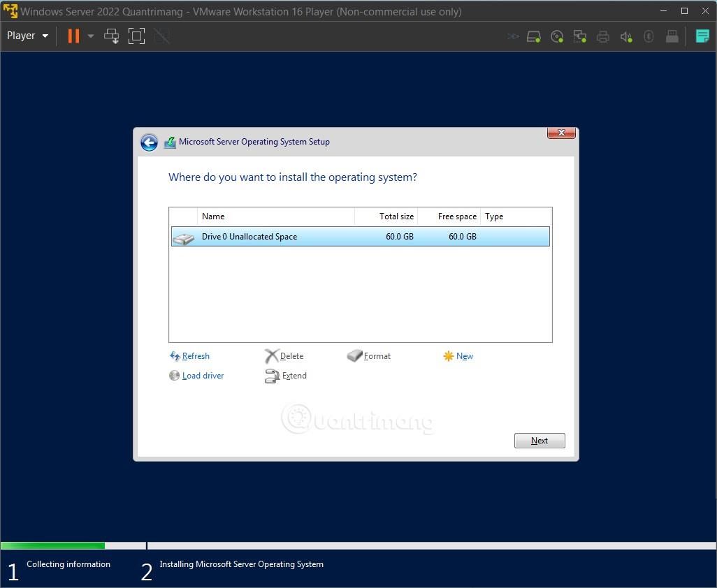Screen dimensions: 717x588
Task: Click the setup progress bar
Action: click(x=358, y=545)
